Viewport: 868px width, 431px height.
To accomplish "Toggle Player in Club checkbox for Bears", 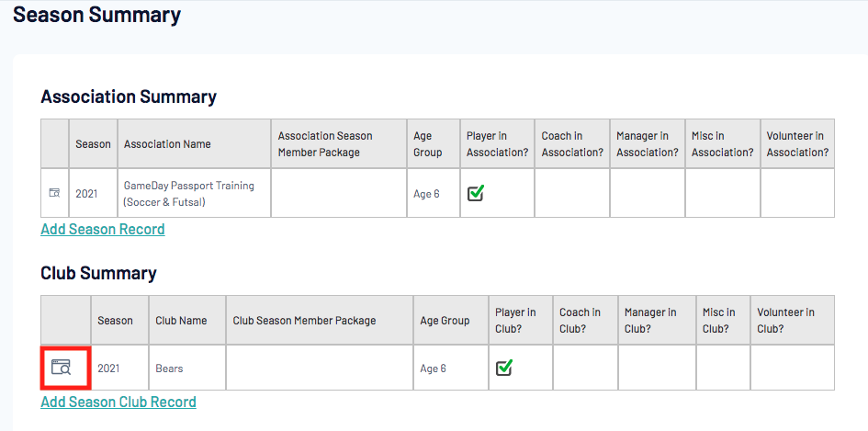I will click(503, 368).
